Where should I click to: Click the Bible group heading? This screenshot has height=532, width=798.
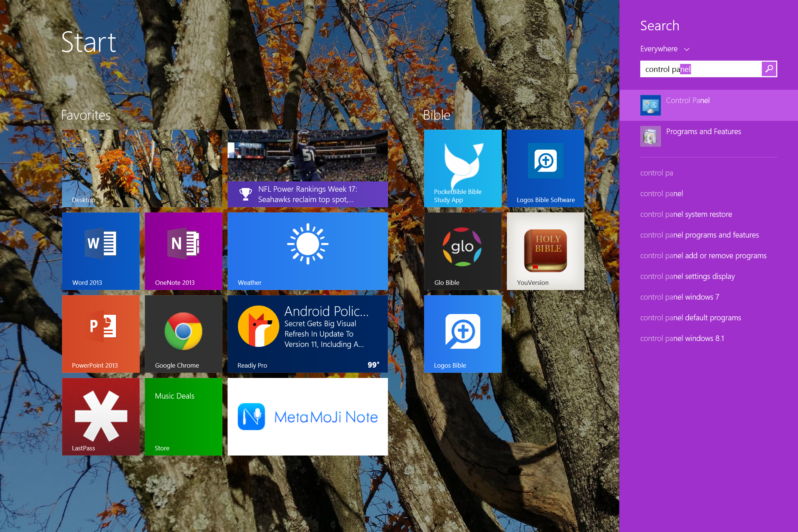click(436, 115)
